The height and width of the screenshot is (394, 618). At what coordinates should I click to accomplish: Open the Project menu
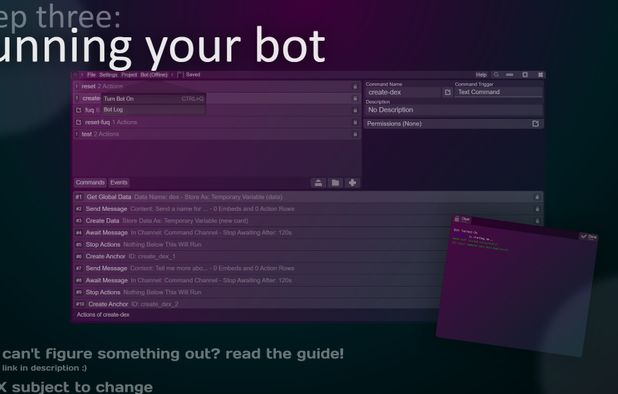129,75
